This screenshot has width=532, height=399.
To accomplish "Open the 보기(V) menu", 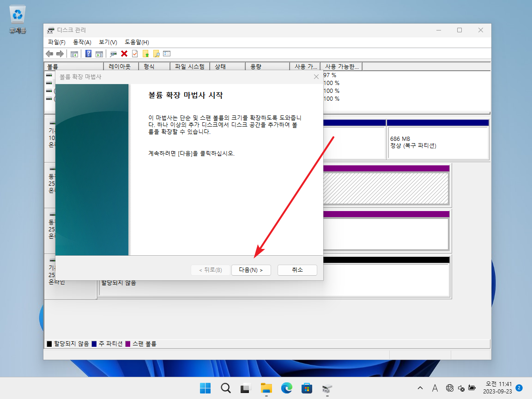I will click(x=108, y=42).
